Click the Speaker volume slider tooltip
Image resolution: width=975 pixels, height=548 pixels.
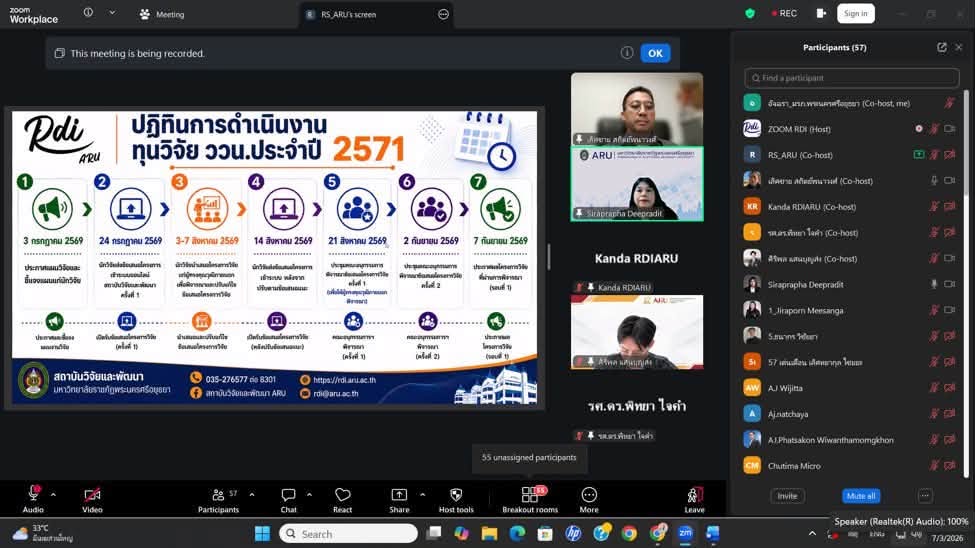point(900,521)
